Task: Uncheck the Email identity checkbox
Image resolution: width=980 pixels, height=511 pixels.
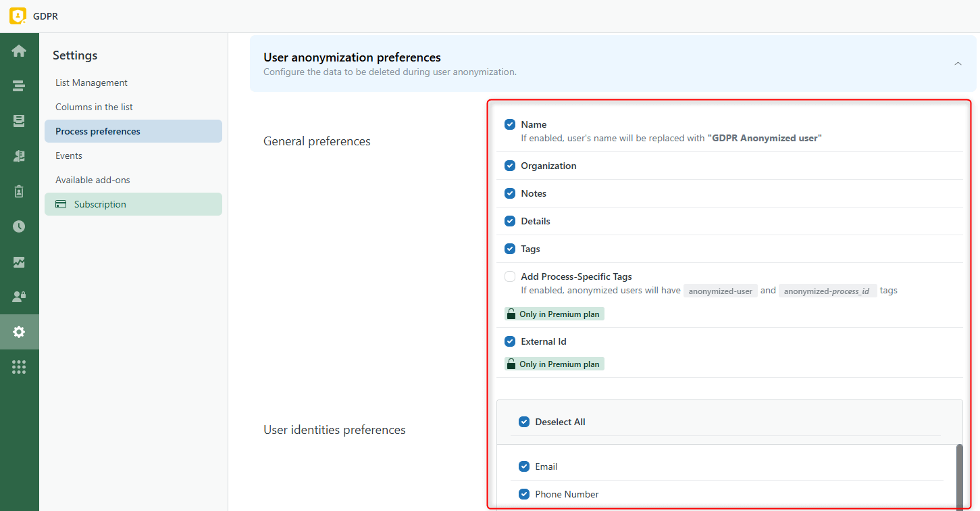Action: click(x=524, y=466)
